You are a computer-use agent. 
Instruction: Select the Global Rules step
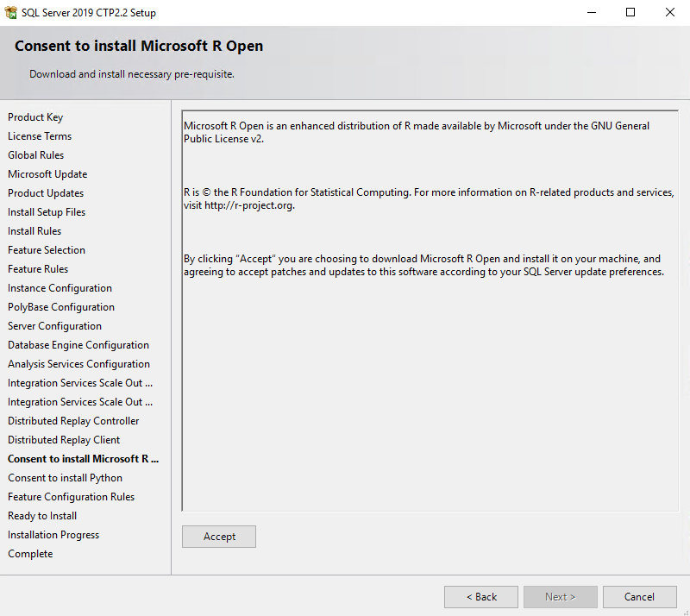35,155
